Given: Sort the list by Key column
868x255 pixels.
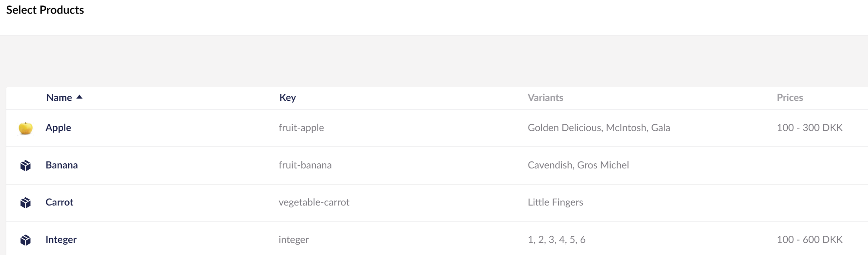Looking at the screenshot, I should pyautogui.click(x=287, y=98).
